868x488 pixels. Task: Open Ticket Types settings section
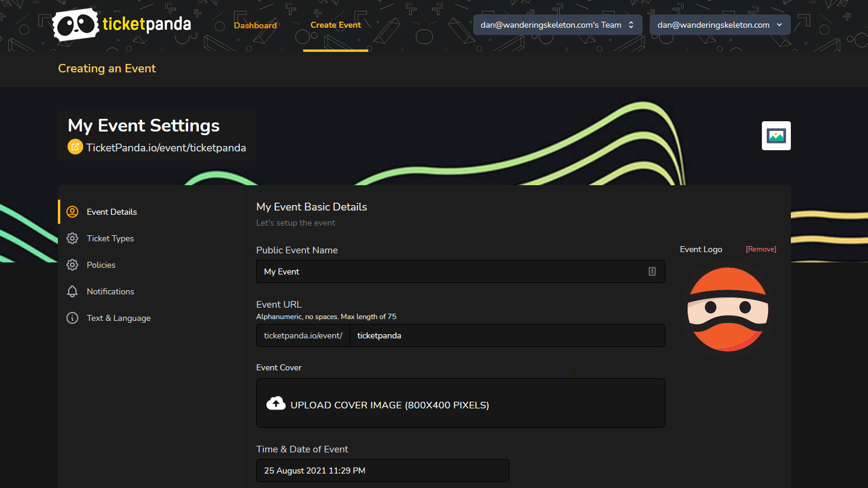click(149, 238)
